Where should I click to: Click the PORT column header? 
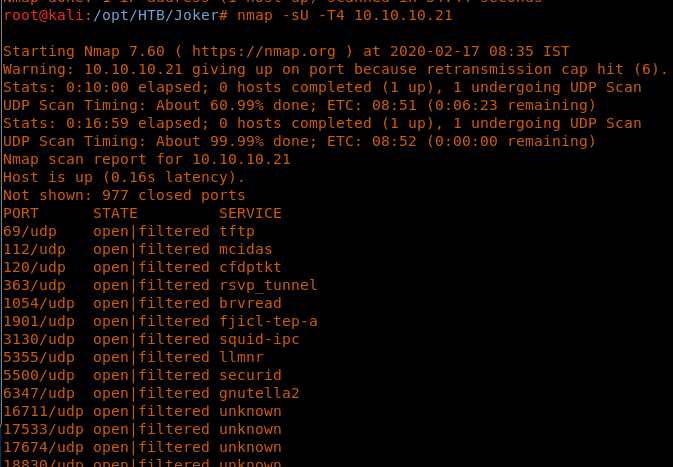pos(21,213)
